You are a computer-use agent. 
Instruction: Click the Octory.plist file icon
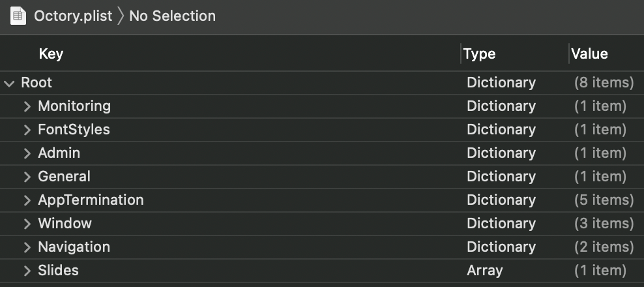coord(19,16)
